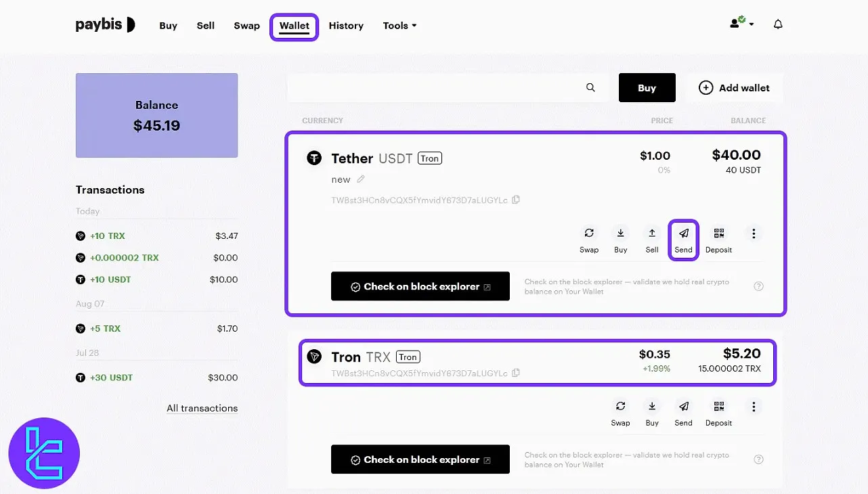Open the Swap page from navigation
The height and width of the screenshot is (494, 868).
pyautogui.click(x=246, y=26)
